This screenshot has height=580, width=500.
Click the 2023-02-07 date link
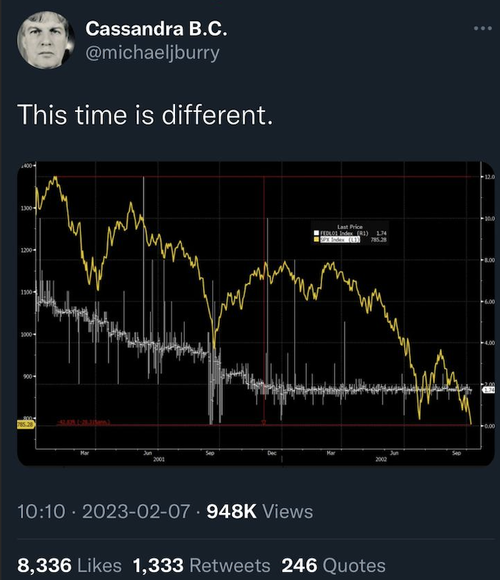click(136, 512)
